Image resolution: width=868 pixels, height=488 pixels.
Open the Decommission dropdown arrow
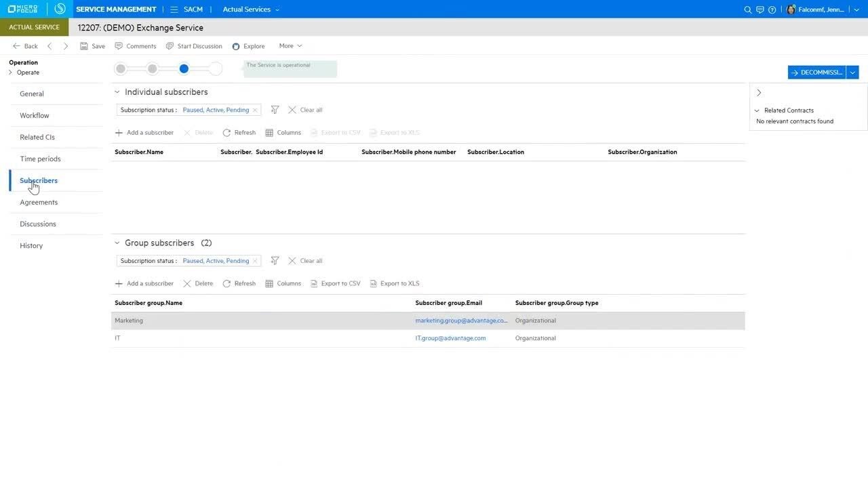(853, 73)
